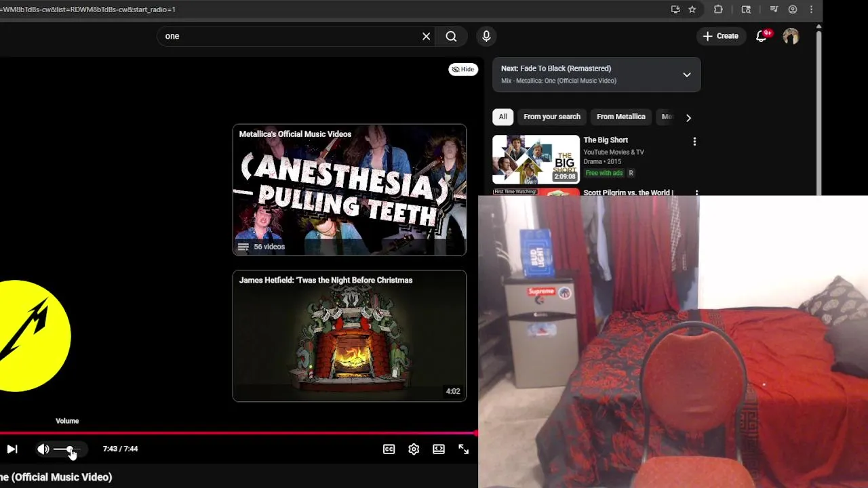
Task: Open YouTube notifications bell
Action: (x=762, y=36)
